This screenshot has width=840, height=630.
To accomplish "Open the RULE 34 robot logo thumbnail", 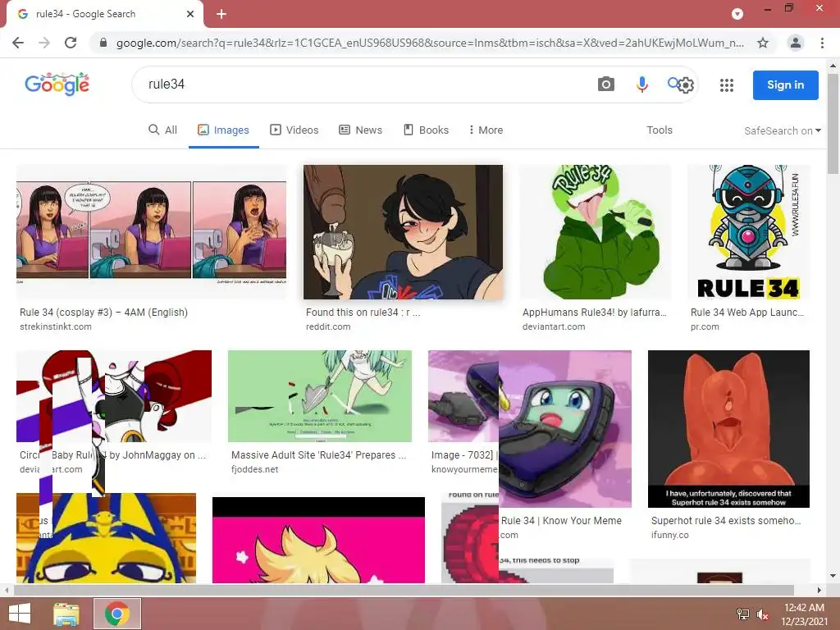I will 748,232.
